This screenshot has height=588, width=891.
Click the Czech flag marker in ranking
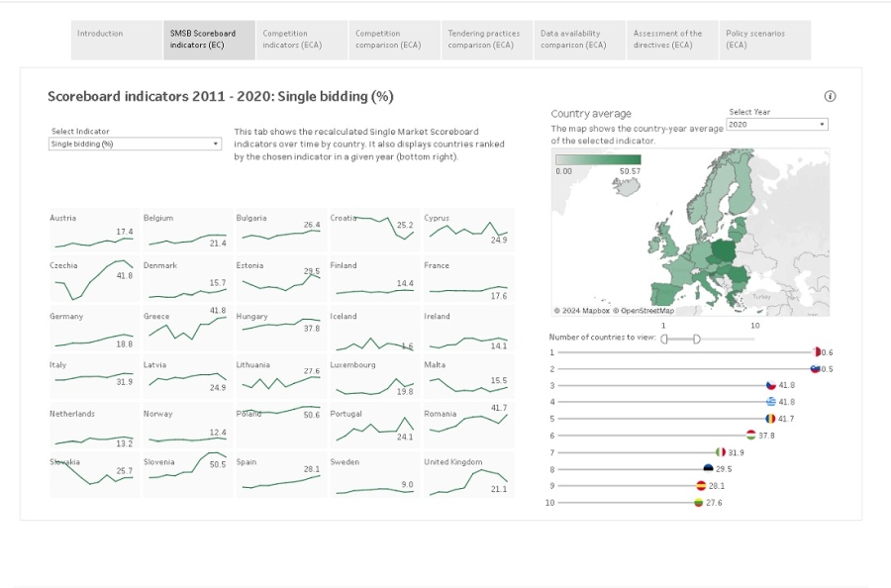(x=770, y=385)
